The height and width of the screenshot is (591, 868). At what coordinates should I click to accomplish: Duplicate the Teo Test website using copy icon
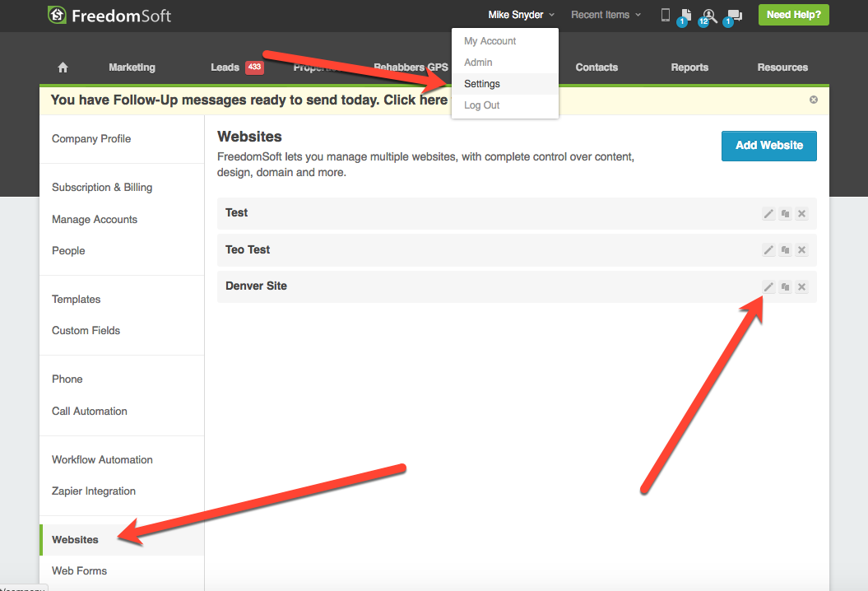pos(785,250)
